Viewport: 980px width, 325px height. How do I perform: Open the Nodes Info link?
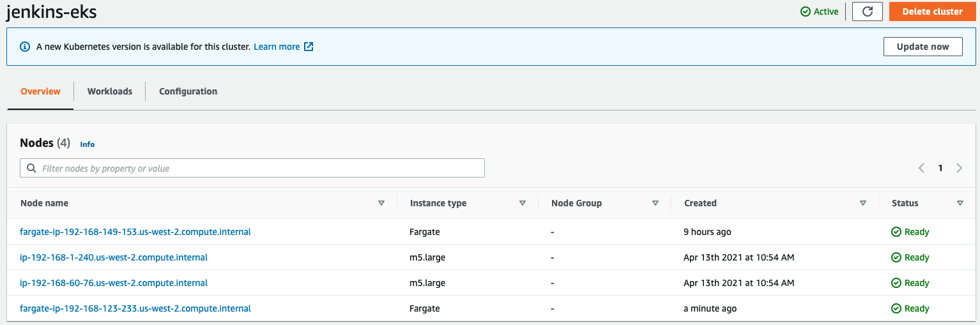(x=88, y=144)
